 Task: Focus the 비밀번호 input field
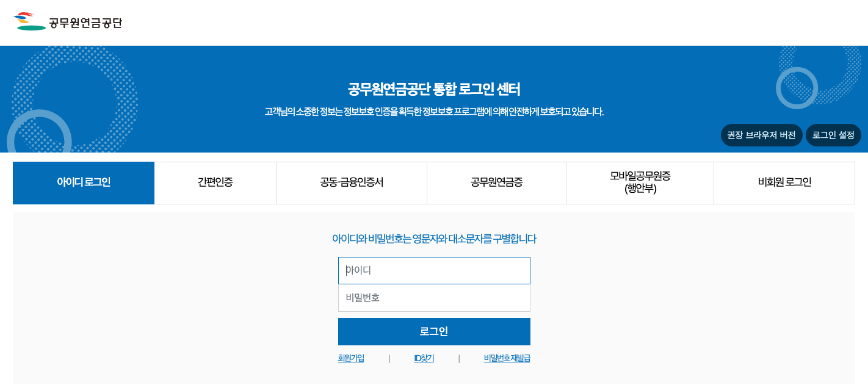(x=434, y=298)
